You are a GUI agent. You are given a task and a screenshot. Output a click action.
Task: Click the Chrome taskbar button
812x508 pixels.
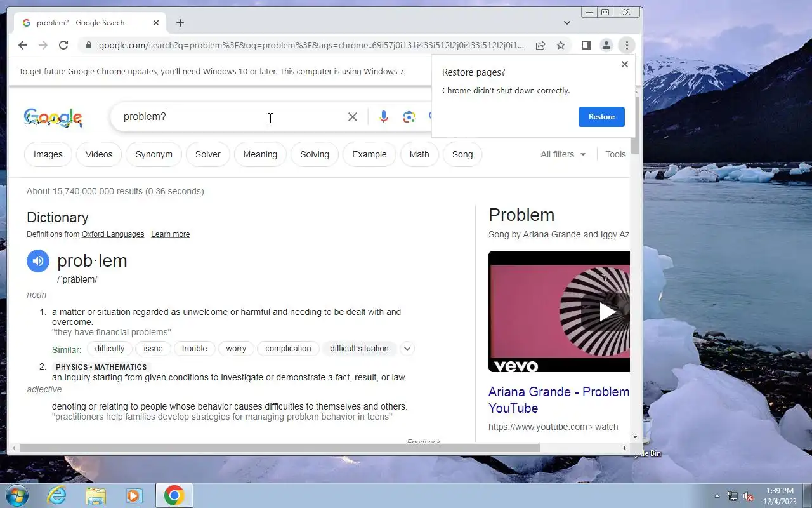point(174,495)
